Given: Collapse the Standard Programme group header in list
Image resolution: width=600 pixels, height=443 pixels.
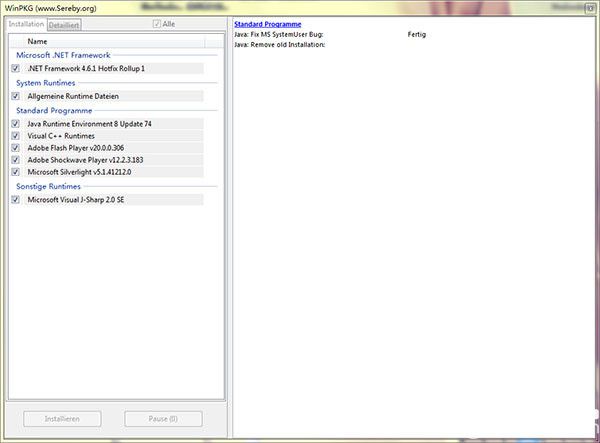Looking at the screenshot, I should 54,111.
